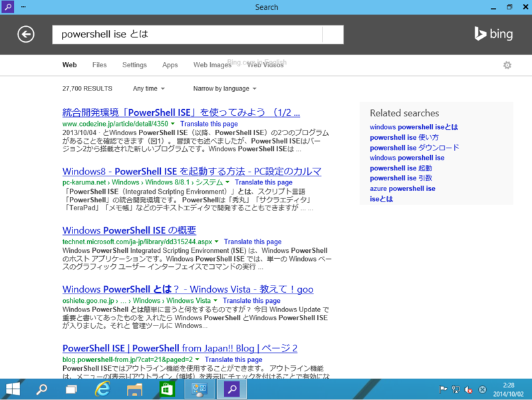The image size is (532, 400).
Task: Go back with the circular back arrow
Action: coord(26,35)
